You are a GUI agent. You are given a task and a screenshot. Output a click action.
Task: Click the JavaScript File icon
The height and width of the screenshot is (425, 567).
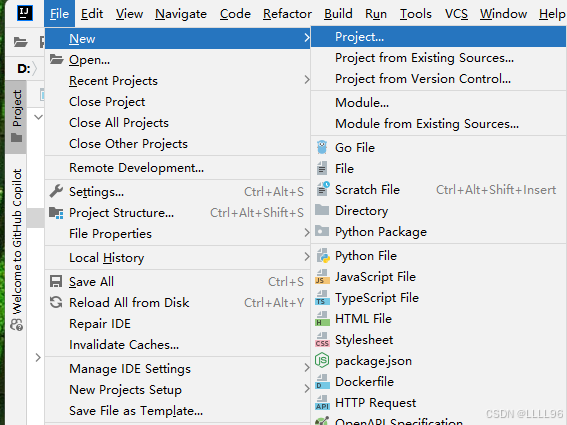coord(322,277)
